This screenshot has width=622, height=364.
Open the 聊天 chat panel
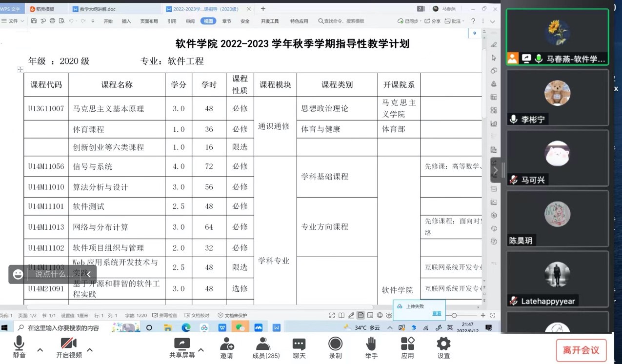tap(299, 347)
